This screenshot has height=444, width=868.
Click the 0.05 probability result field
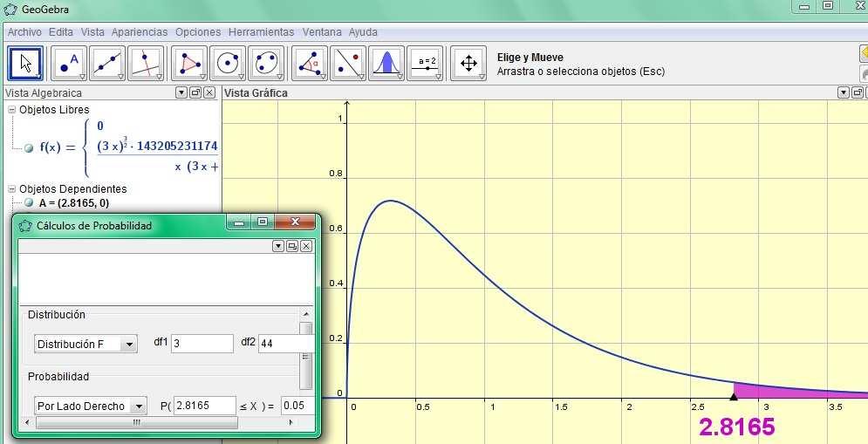[x=297, y=406]
